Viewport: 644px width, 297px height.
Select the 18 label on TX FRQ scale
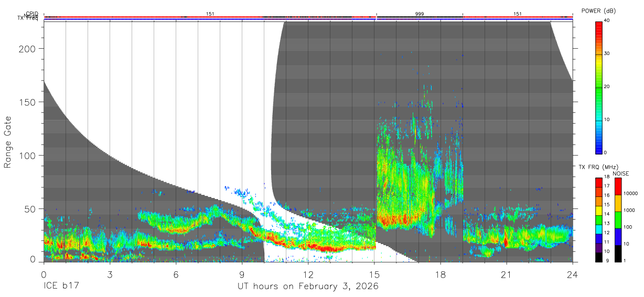click(x=607, y=177)
